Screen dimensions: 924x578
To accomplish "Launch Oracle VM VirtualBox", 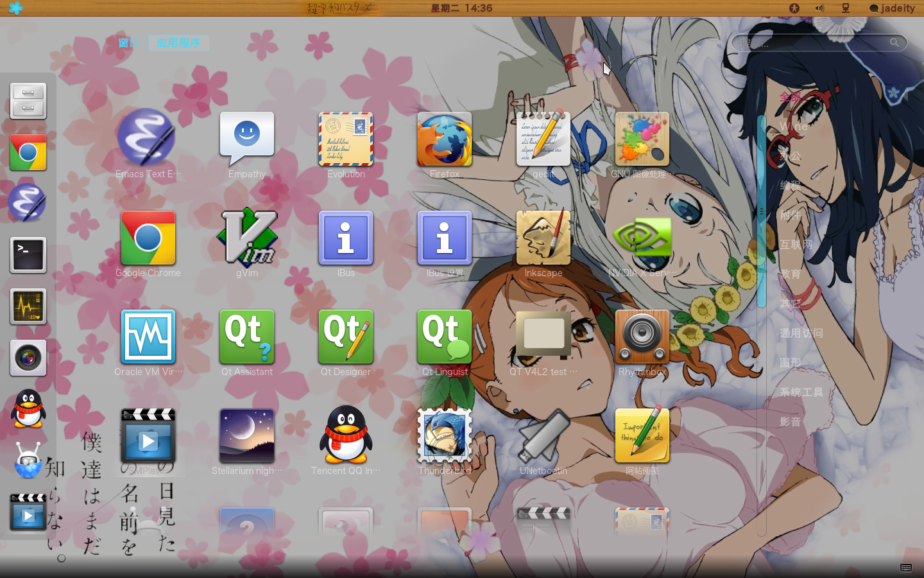I will (x=148, y=342).
